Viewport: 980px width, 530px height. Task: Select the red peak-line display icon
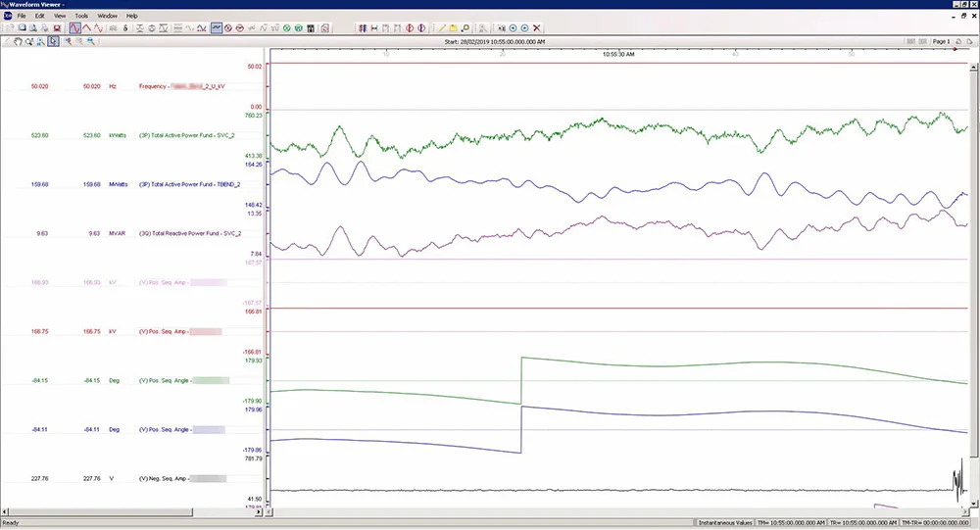pos(87,28)
